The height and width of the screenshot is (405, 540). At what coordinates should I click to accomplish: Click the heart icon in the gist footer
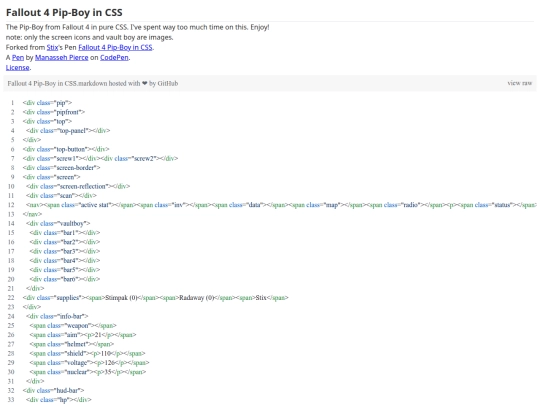145,83
